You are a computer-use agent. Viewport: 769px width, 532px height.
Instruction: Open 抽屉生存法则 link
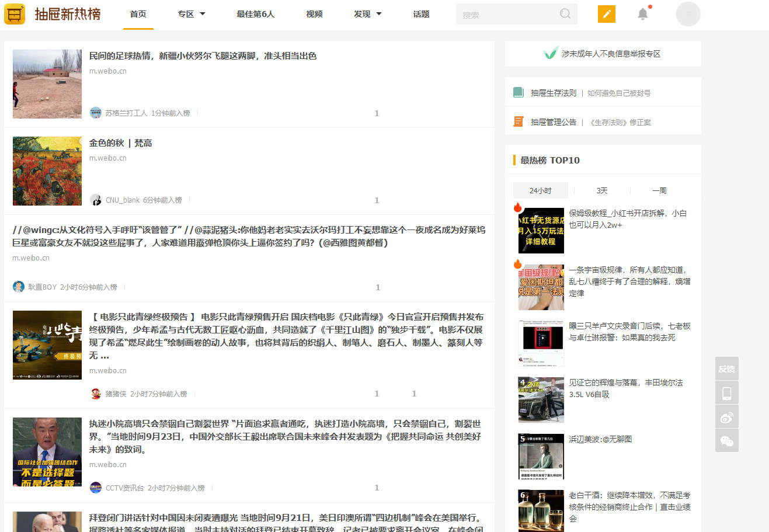pyautogui.click(x=554, y=93)
